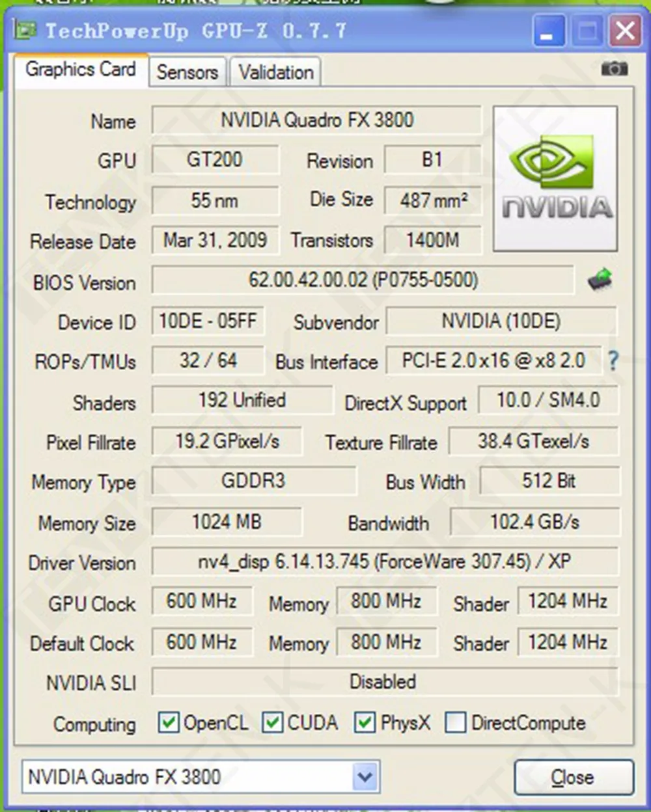Click the Driver Version label
The image size is (651, 812).
82,563
